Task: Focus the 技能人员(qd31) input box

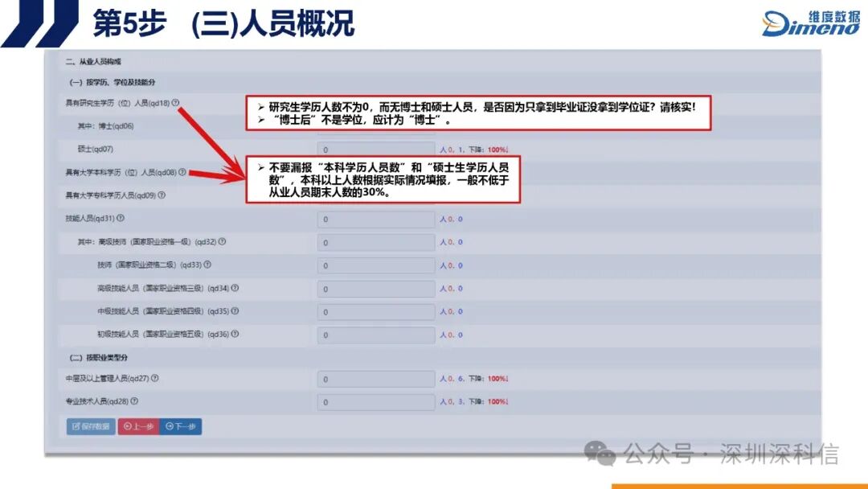Action: 376,220
